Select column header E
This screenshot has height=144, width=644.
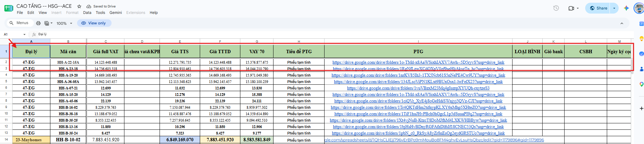pyautogui.click(x=180, y=41)
